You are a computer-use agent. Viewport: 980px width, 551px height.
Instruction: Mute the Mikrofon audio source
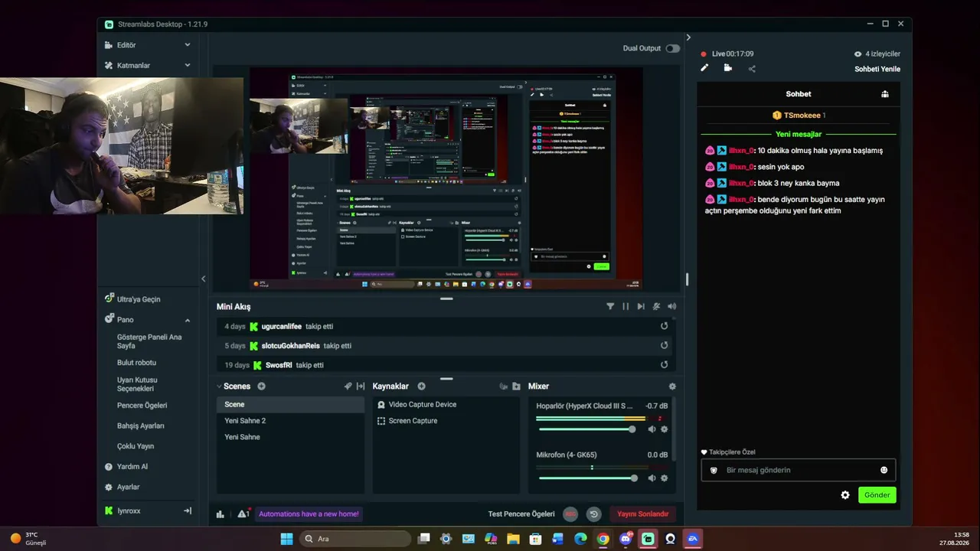[x=652, y=478]
